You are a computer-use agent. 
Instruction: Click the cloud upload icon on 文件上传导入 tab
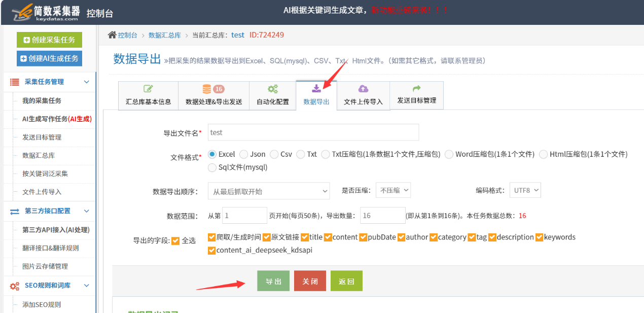click(x=363, y=89)
